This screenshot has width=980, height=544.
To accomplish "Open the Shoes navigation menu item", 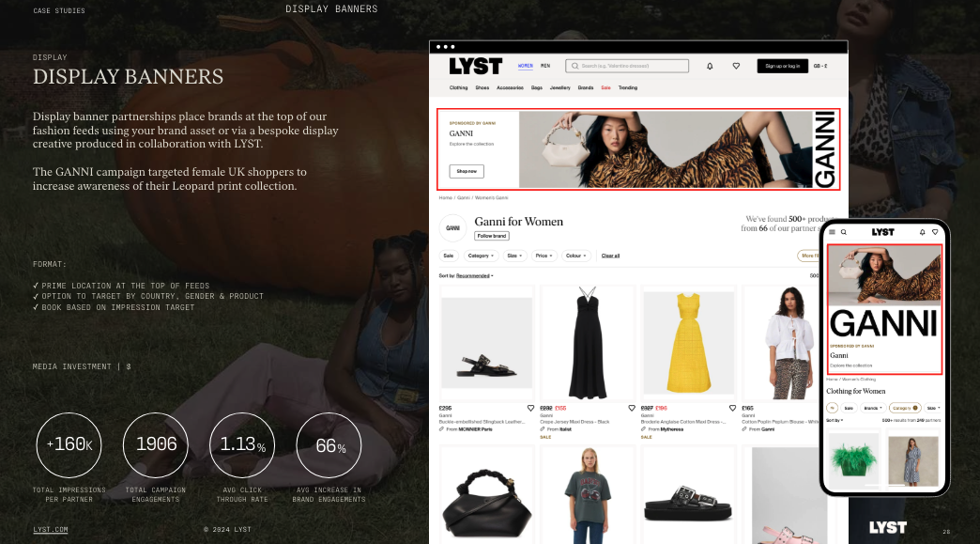I will pos(482,87).
